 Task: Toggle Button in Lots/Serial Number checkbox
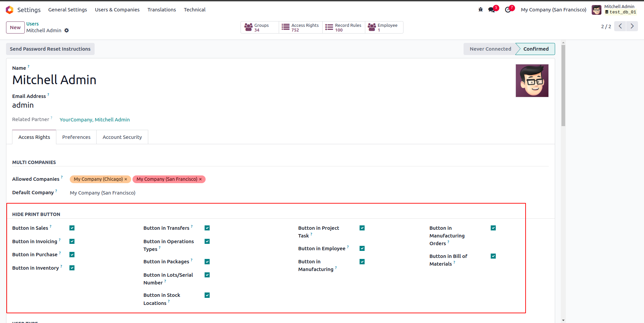point(207,275)
